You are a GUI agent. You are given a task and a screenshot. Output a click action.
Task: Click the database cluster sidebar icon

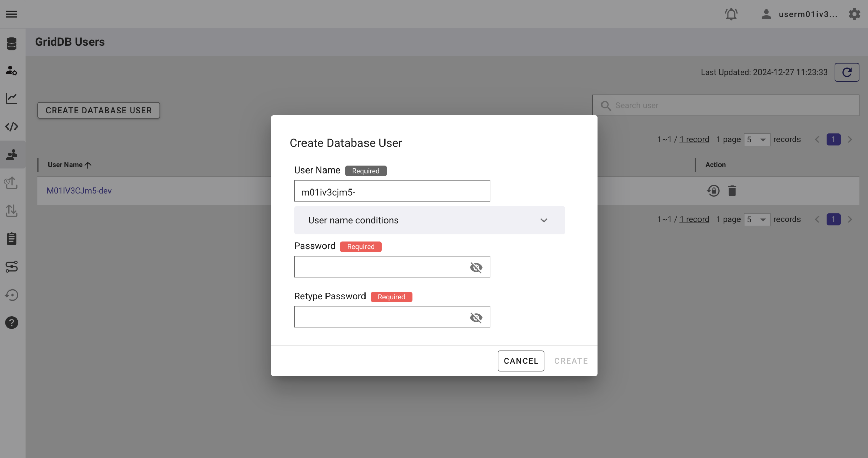click(12, 43)
